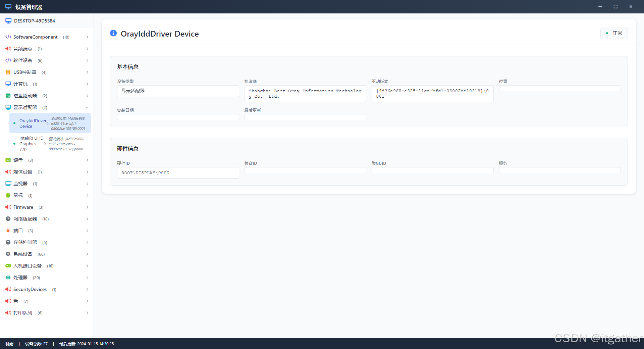Open the 人机接口设备 category label

28,266
